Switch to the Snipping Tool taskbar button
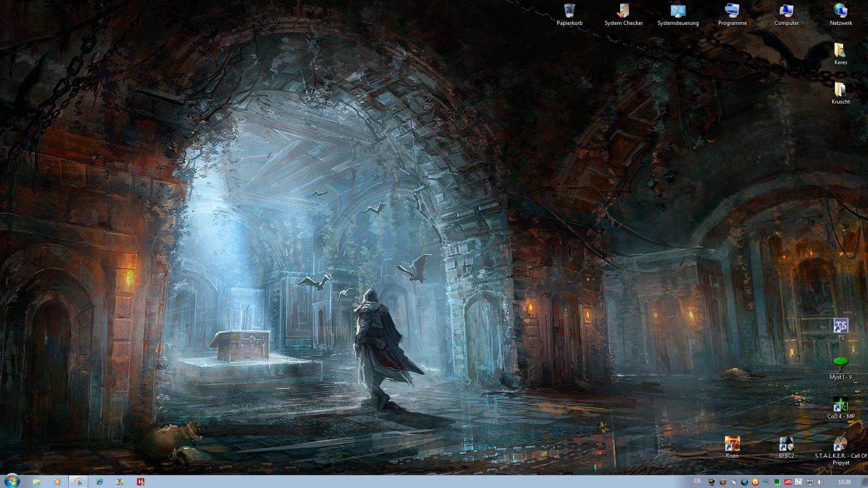 pos(78,482)
